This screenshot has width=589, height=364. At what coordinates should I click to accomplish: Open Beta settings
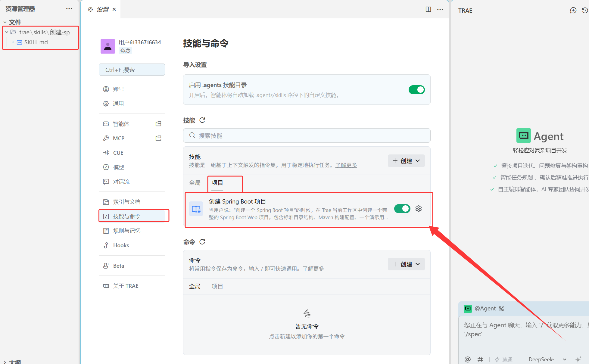pos(132,266)
